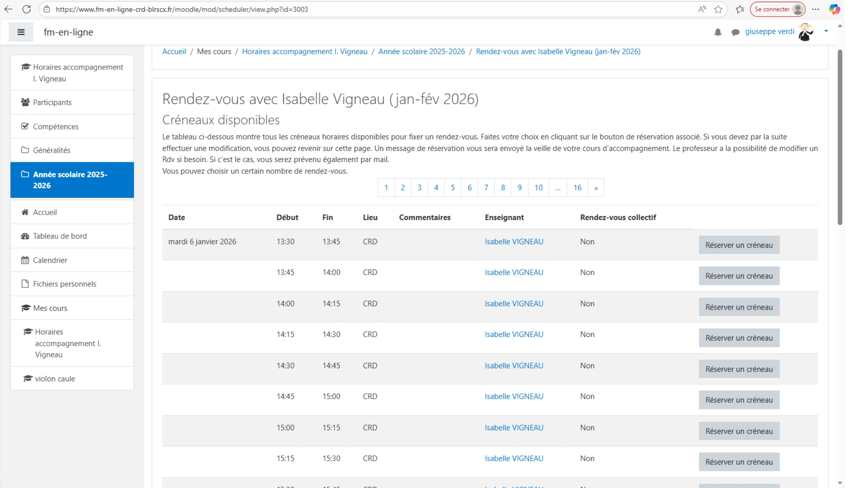This screenshot has height=488, width=868.
Task: Click Année scolaire 2025-2026 breadcrumb link
Action: (x=421, y=52)
